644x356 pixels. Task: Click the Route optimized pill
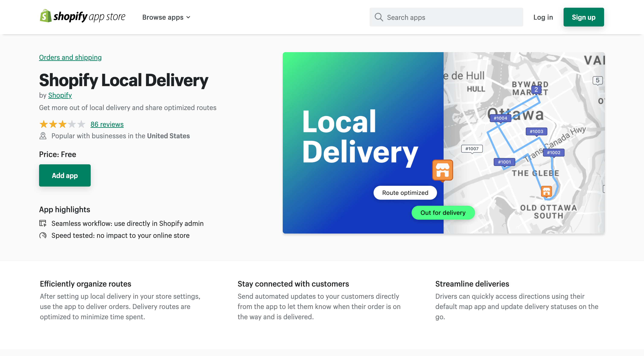tap(405, 193)
